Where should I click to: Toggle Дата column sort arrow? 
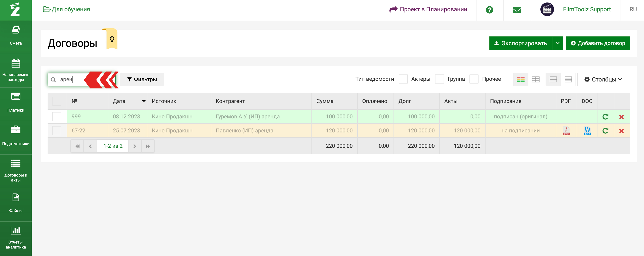pos(144,101)
